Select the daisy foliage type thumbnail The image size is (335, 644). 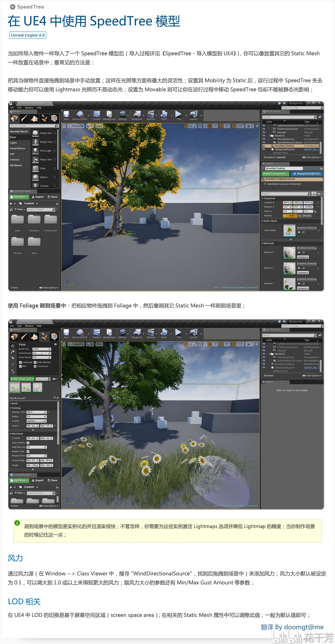(x=37, y=387)
